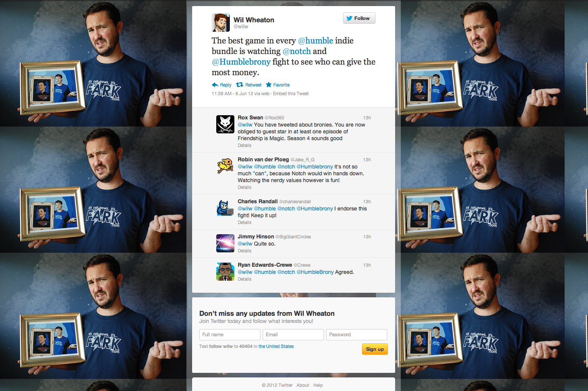
Task: Open the @Crewe handle
Action: 302,265
